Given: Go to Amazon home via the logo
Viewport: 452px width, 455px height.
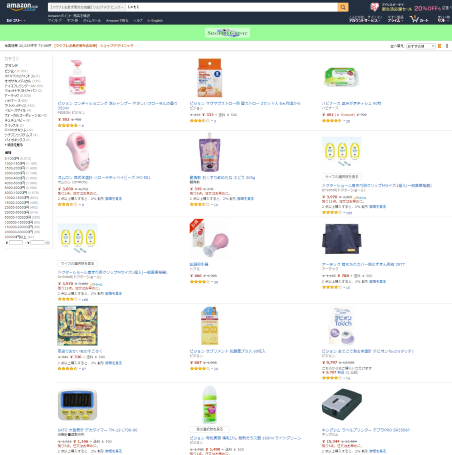Looking at the screenshot, I should pyautogui.click(x=22, y=7).
